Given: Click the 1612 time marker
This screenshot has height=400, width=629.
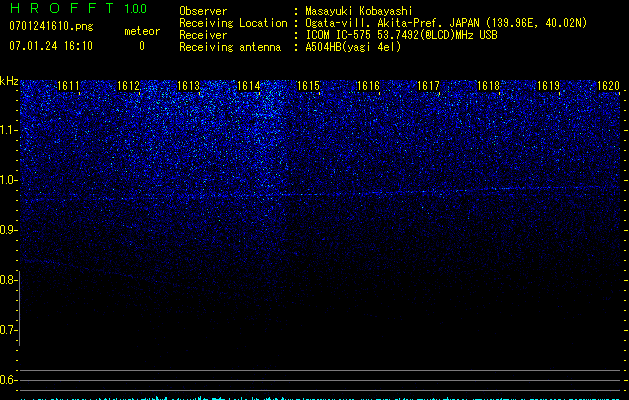Looking at the screenshot, I should click(128, 86).
